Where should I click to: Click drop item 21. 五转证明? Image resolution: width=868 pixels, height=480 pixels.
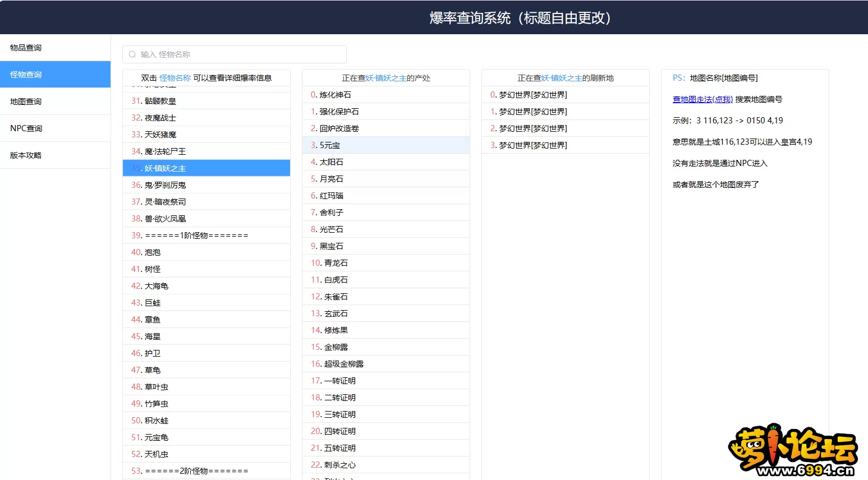[x=386, y=448]
